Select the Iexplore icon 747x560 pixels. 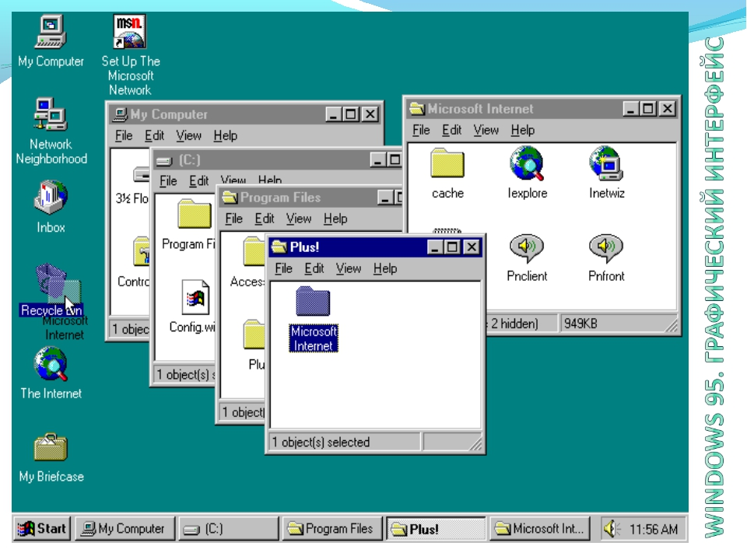tap(527, 173)
